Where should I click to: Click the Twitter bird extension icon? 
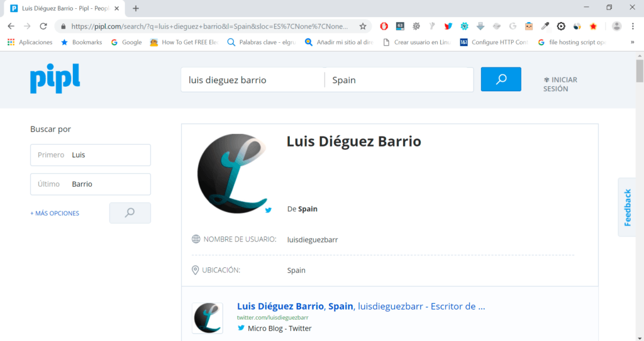(448, 26)
